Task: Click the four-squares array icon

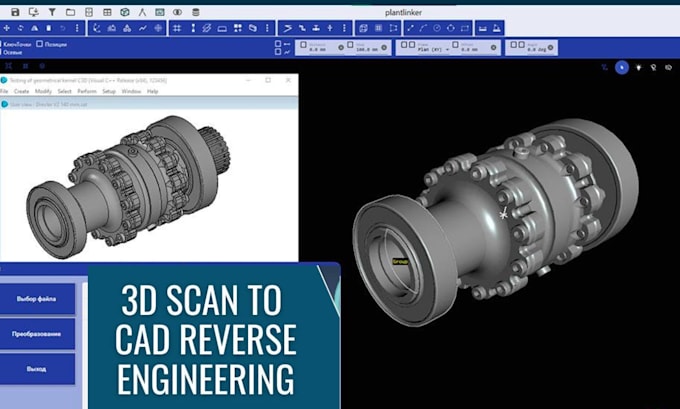Action: coord(238,28)
